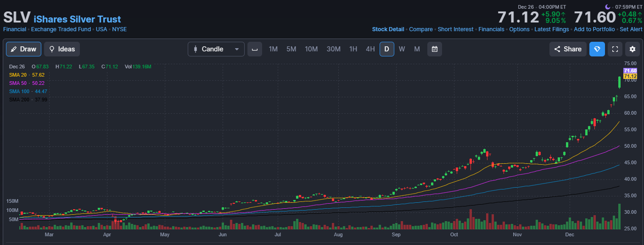This screenshot has height=245, width=644.
Task: Click the SMA 100 legend entry
Action: (x=28, y=91)
